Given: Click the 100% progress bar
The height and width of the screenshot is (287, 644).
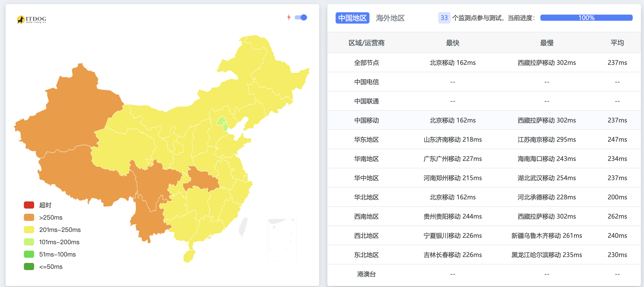Looking at the screenshot, I should pos(586,18).
